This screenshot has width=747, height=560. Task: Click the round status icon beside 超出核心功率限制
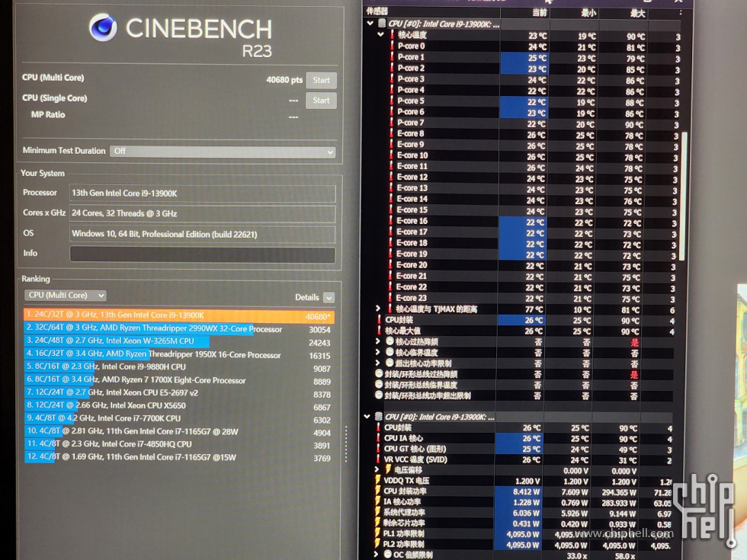pos(390,363)
